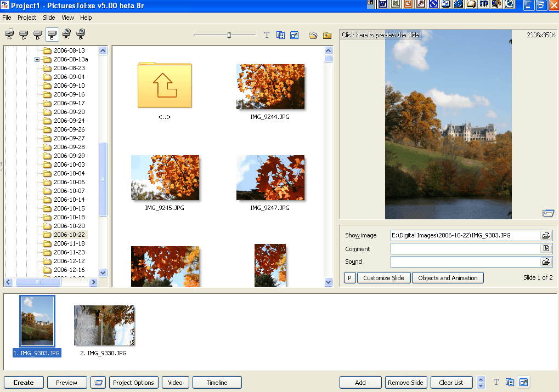
Task: Select the IMG_9245.JPG thumbnail
Action: point(165,178)
